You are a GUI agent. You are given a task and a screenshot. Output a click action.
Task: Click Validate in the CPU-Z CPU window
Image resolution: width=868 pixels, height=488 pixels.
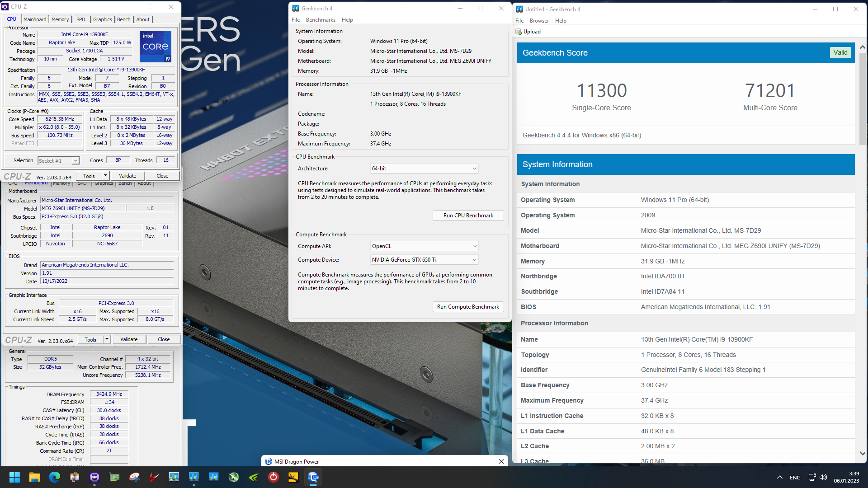[127, 176]
